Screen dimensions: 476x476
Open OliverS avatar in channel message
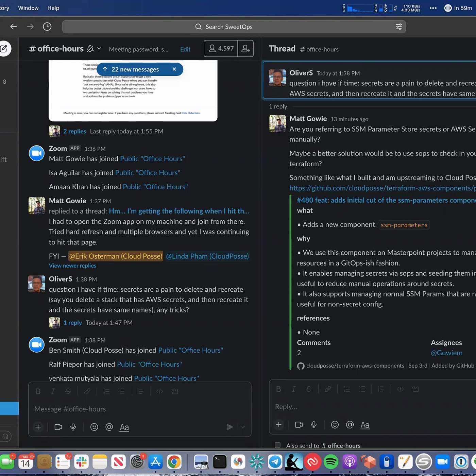point(37,284)
